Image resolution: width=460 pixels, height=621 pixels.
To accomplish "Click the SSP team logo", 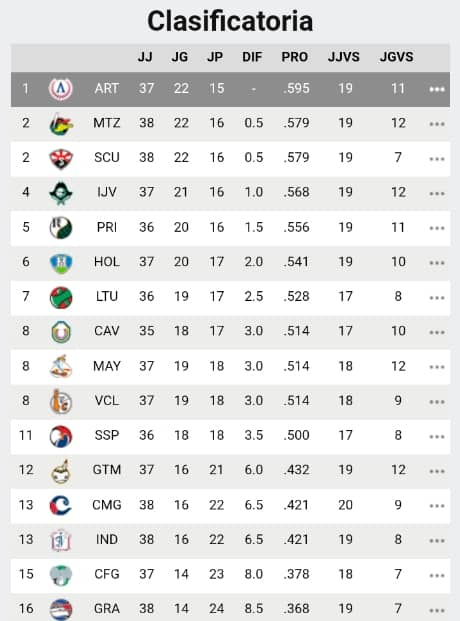I will [x=61, y=436].
